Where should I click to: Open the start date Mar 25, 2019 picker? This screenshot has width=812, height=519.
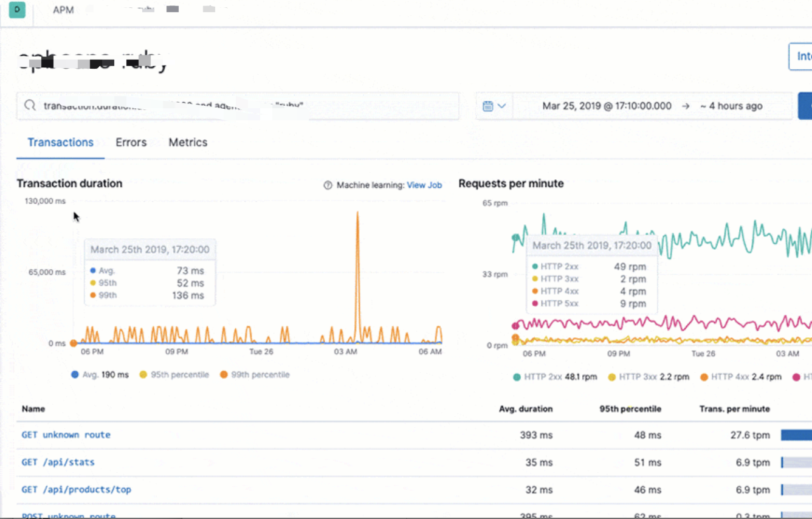click(607, 106)
